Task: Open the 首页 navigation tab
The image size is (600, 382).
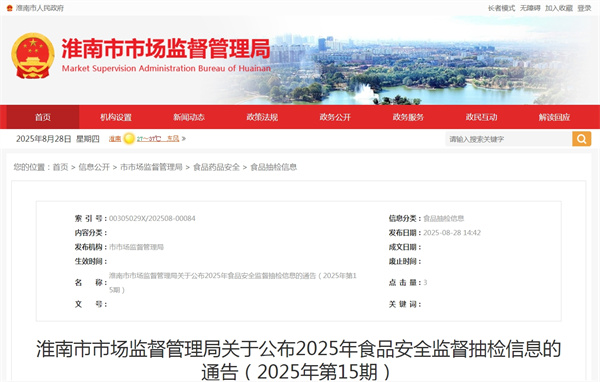Action: pos(43,117)
